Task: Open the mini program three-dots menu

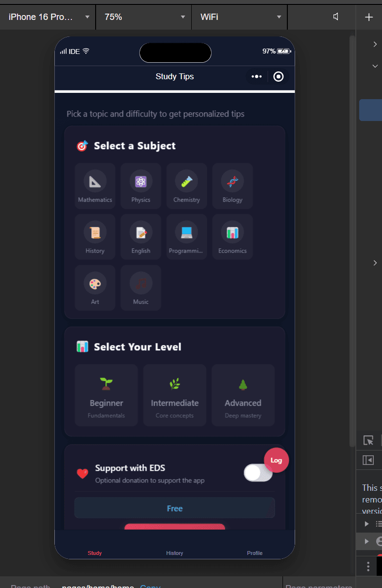Action: [x=257, y=76]
